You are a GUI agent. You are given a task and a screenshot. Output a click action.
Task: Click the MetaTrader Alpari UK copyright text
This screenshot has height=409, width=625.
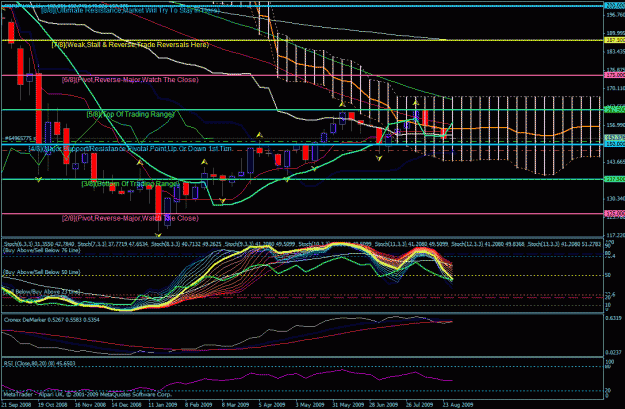[x=87, y=395]
